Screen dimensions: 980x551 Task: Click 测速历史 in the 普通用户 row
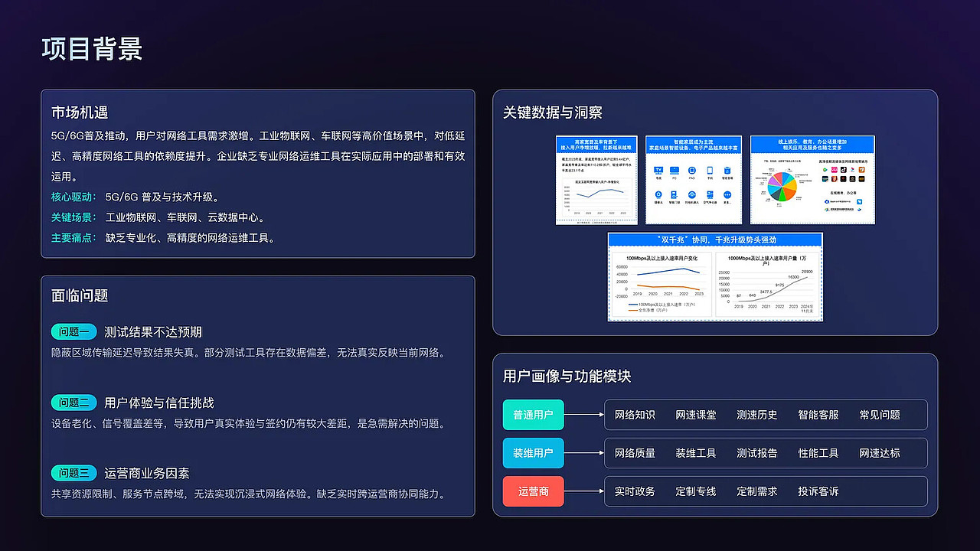757,415
